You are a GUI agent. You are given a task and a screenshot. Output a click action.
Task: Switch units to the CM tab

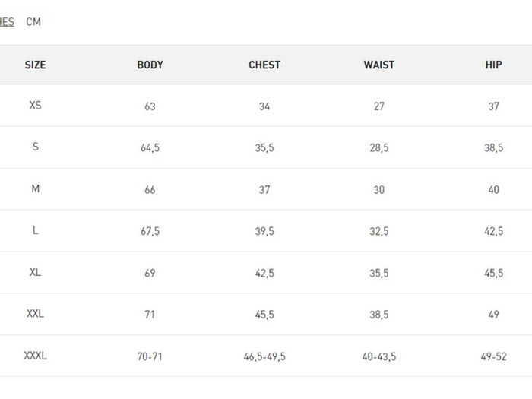[x=33, y=22]
